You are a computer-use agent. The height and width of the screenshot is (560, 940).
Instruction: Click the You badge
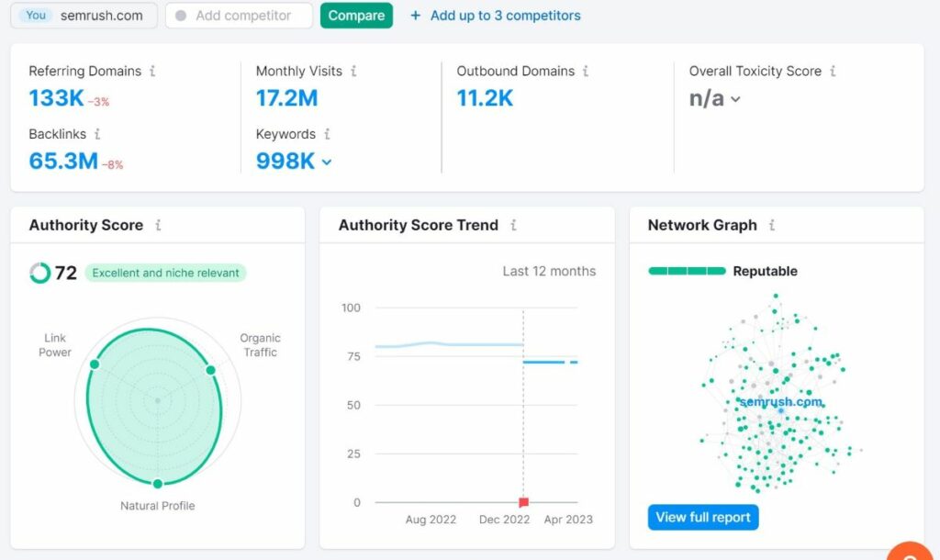36,16
